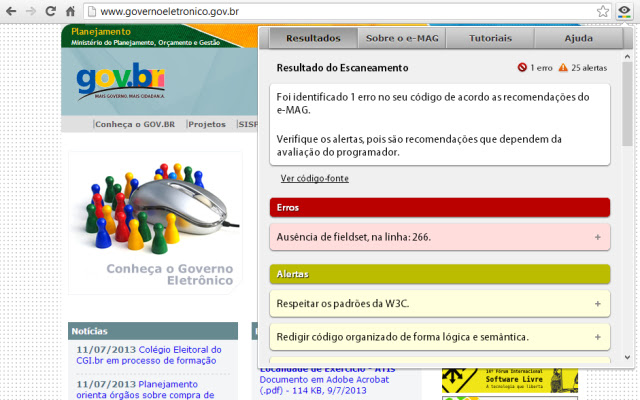Click the red error count icon
Image resolution: width=640 pixels, height=400 pixels.
pyautogui.click(x=522, y=68)
